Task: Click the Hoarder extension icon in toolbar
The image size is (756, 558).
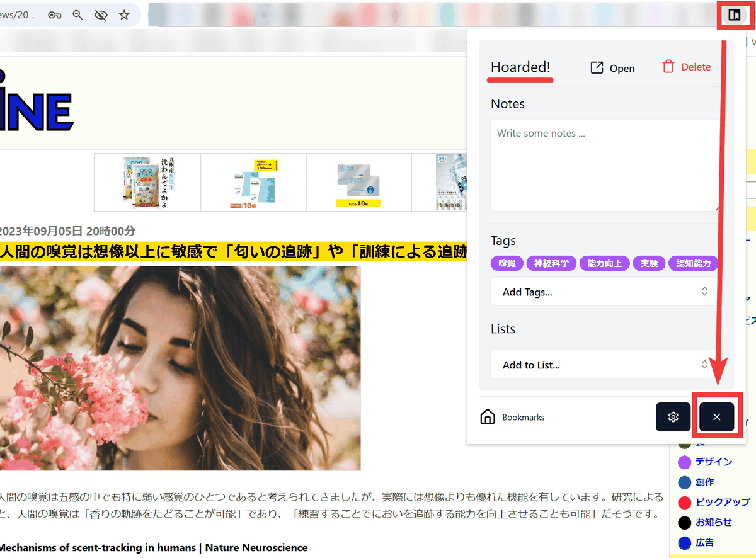Action: tap(734, 14)
